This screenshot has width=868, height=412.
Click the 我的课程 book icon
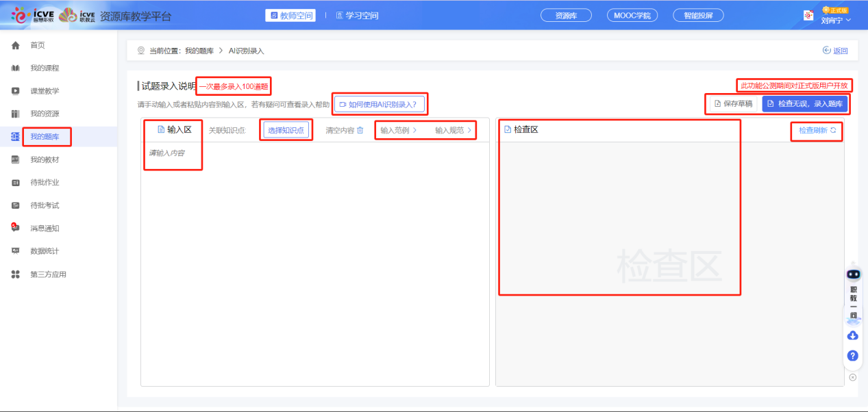pyautogui.click(x=15, y=68)
